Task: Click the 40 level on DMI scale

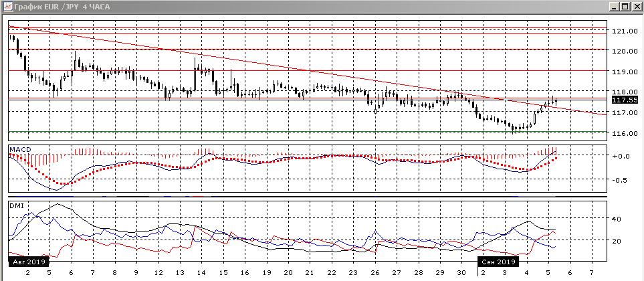Action: (x=617, y=219)
